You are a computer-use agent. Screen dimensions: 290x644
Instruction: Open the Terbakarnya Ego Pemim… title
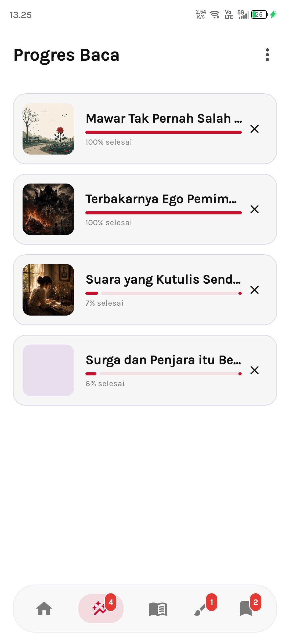[x=161, y=199]
